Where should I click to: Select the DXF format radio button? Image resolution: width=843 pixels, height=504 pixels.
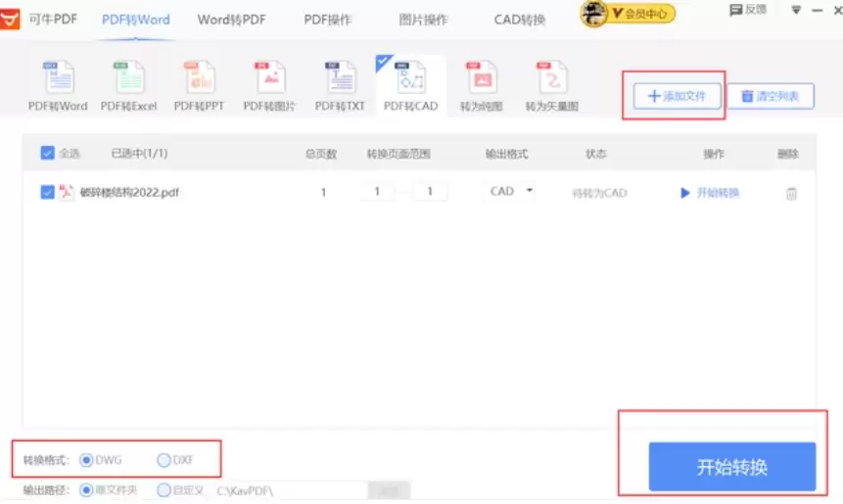pos(164,460)
